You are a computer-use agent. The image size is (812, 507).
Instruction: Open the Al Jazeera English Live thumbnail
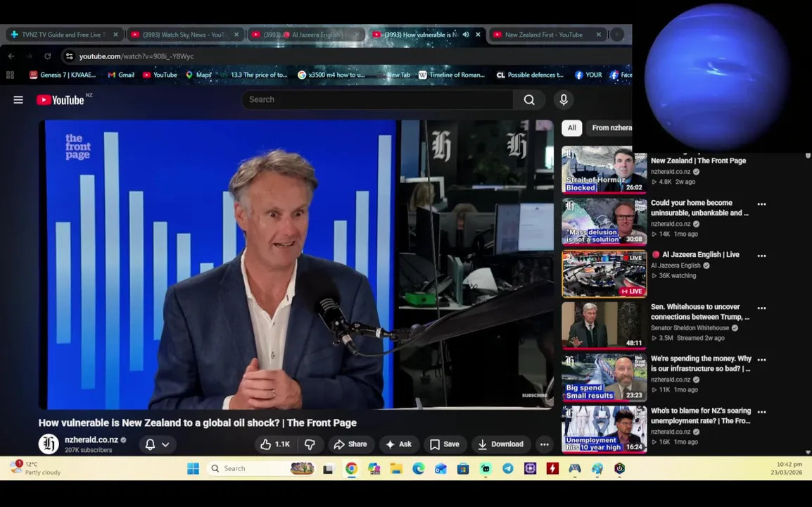tap(604, 274)
